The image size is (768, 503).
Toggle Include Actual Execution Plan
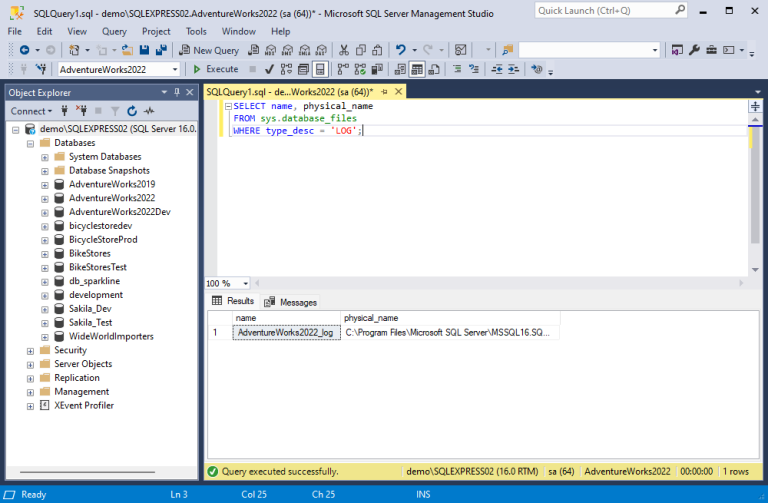343,69
